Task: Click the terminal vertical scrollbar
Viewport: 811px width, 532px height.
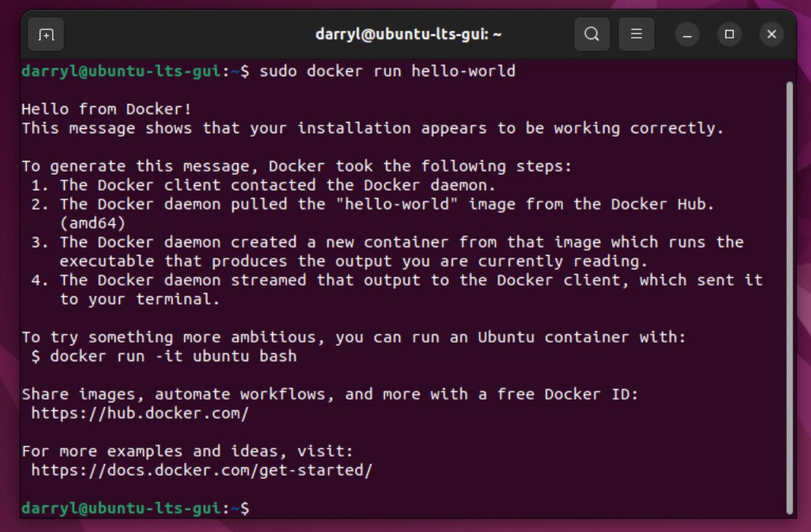Action: click(790, 297)
